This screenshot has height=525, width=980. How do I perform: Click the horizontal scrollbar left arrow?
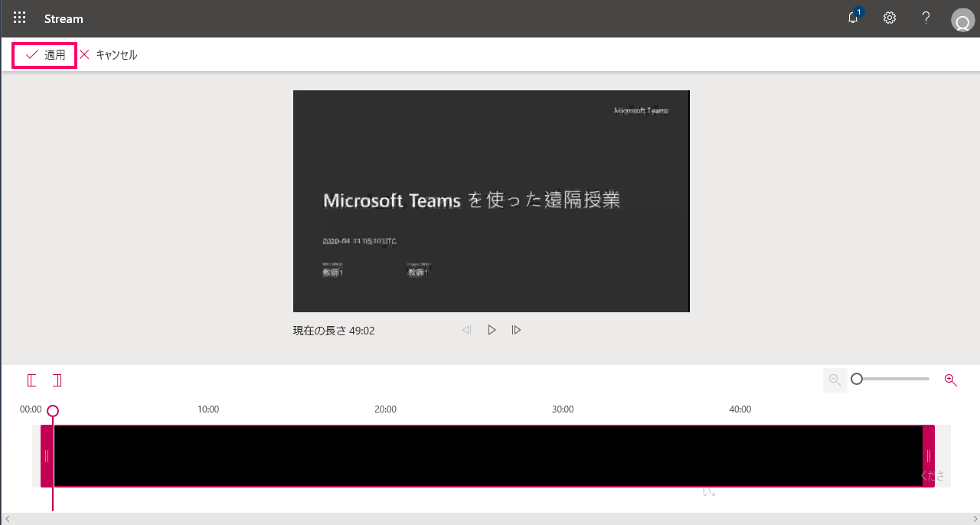[x=6, y=519]
